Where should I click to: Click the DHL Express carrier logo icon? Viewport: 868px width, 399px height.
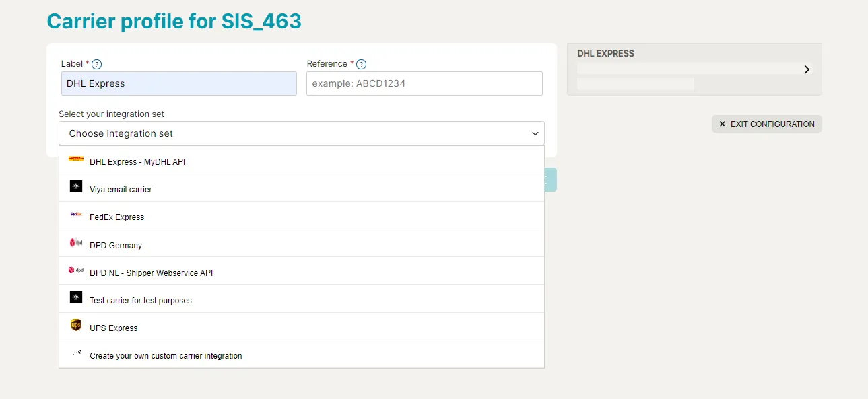tap(76, 159)
